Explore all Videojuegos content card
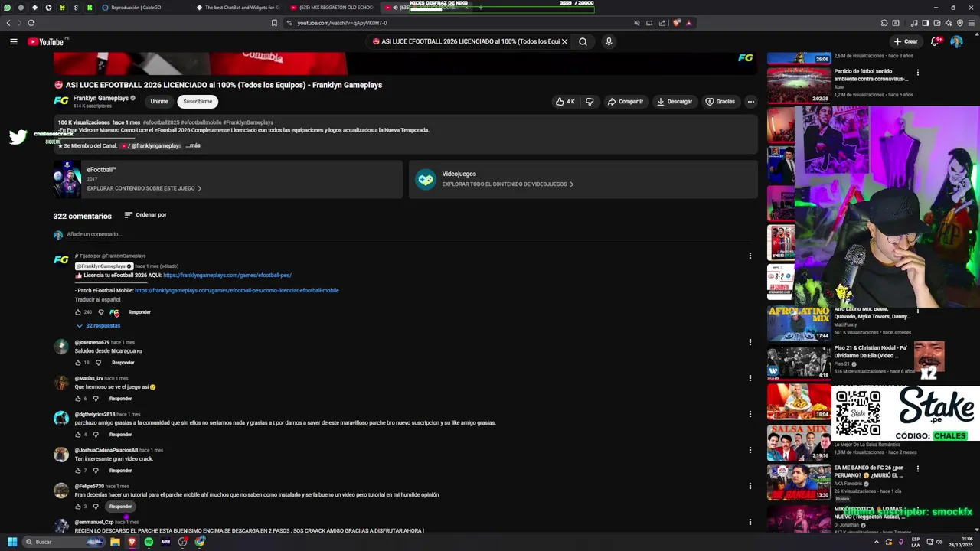This screenshot has height=551, width=980. tap(583, 179)
